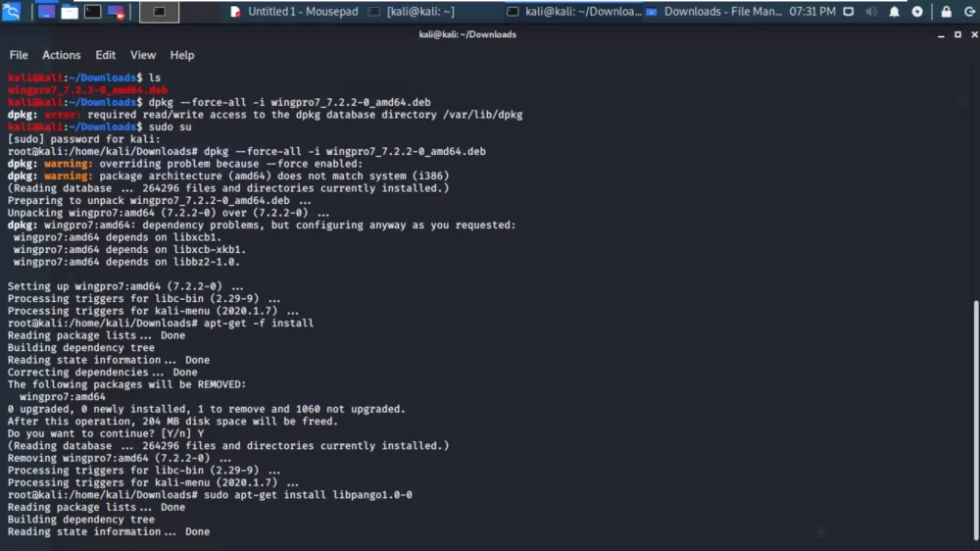Minimize the terminal window
The height and width of the screenshot is (551, 980).
click(x=941, y=35)
